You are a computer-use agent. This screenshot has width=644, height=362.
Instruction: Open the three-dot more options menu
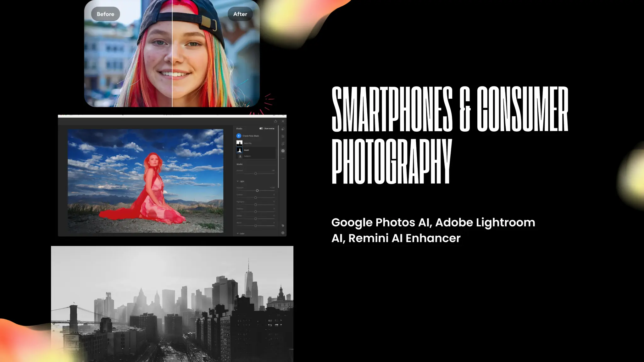coord(283,158)
